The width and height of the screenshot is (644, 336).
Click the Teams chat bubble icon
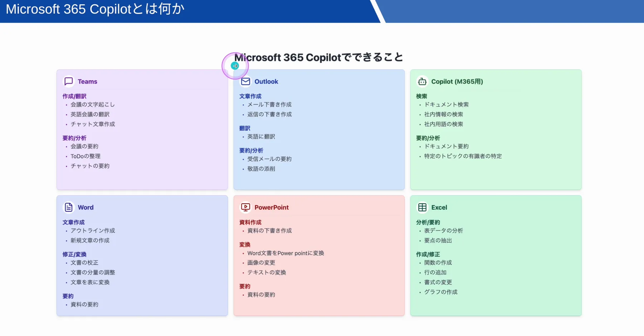point(68,82)
